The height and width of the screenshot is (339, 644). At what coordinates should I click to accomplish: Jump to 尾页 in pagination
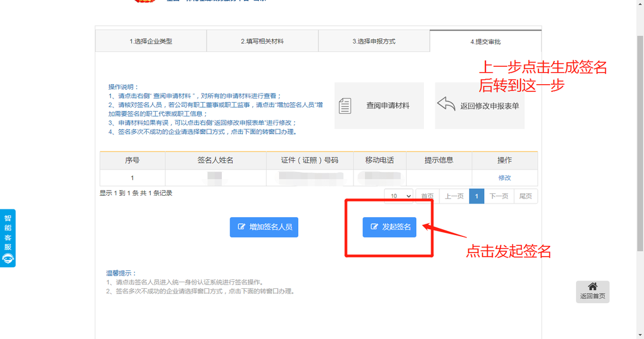coord(525,196)
